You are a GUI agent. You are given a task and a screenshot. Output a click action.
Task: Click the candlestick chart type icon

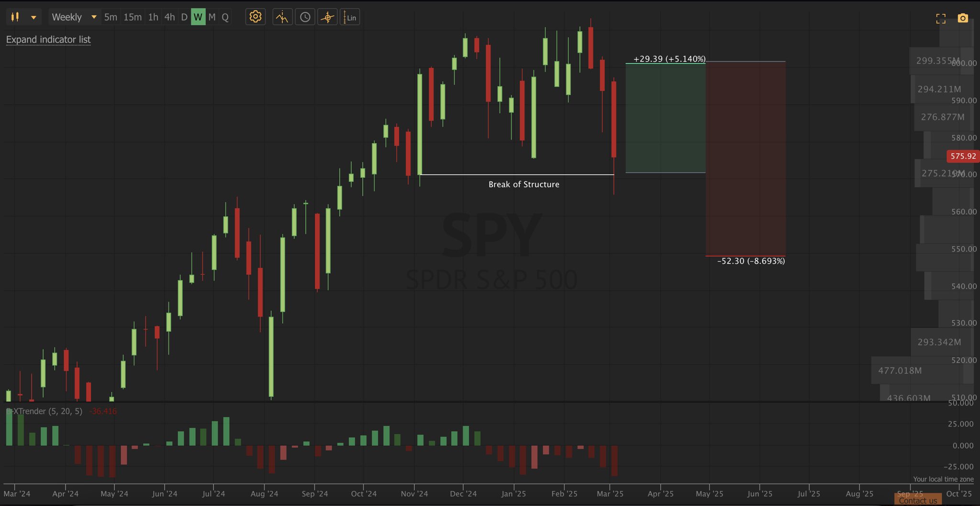coord(15,17)
